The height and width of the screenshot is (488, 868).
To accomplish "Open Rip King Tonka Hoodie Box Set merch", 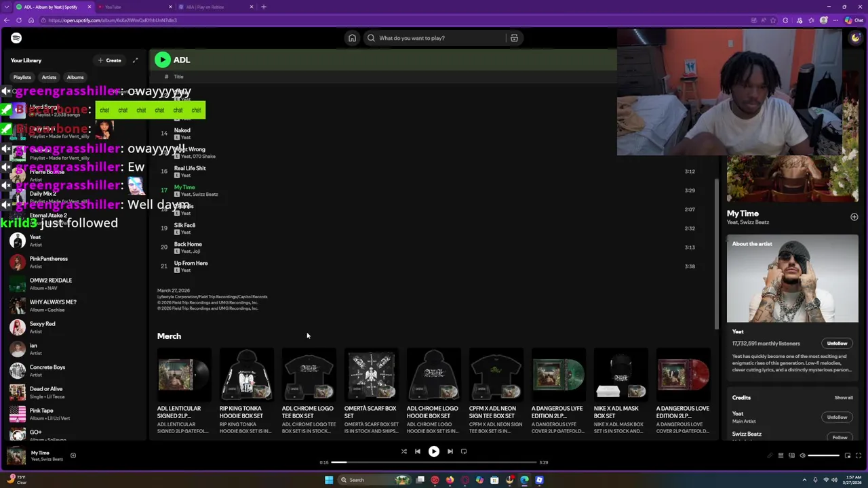I will pos(247,392).
